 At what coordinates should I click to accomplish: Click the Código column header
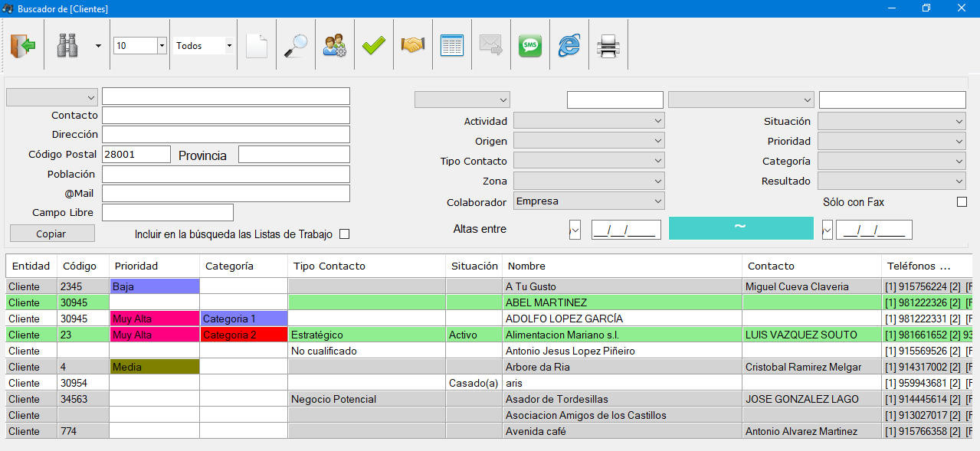pos(84,266)
